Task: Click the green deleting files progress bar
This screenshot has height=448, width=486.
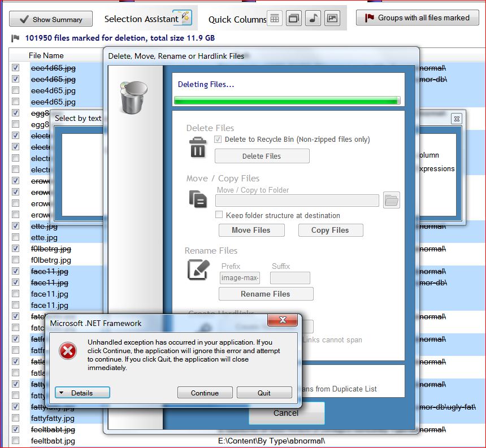Action: [287, 101]
